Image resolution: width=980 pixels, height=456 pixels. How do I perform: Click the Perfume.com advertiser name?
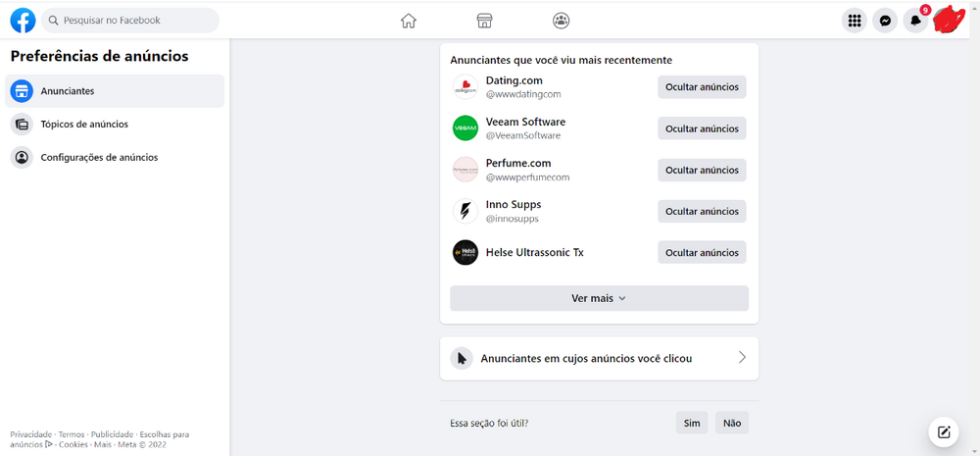coord(518,163)
